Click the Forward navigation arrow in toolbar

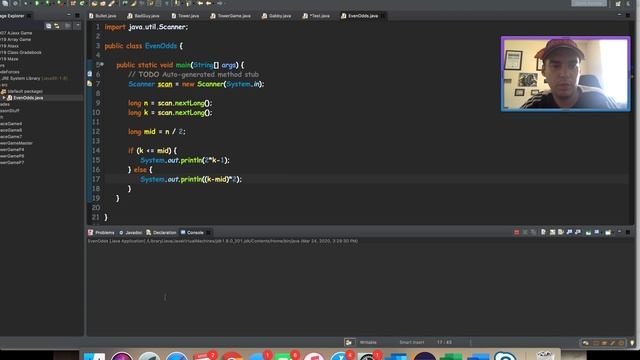pos(220,3)
